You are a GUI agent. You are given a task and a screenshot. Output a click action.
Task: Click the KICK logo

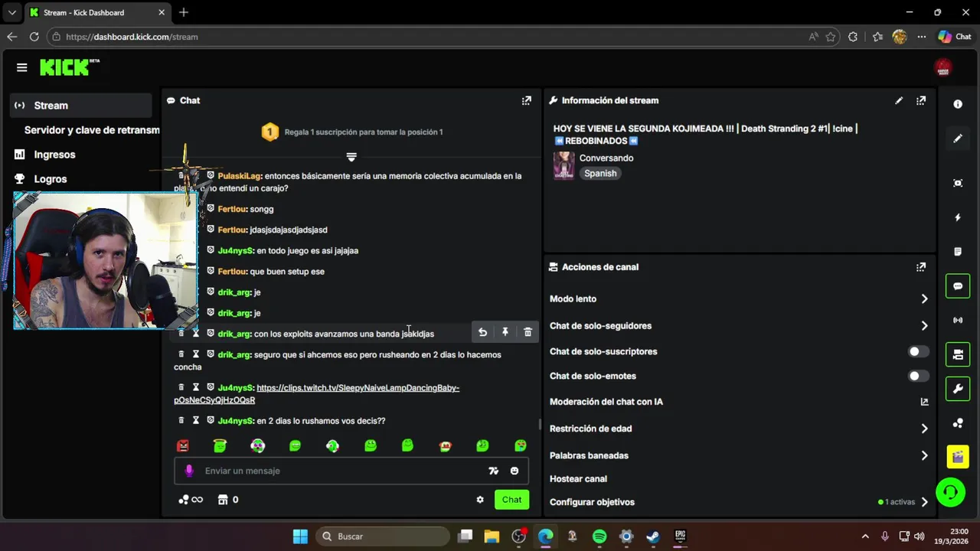tap(70, 67)
